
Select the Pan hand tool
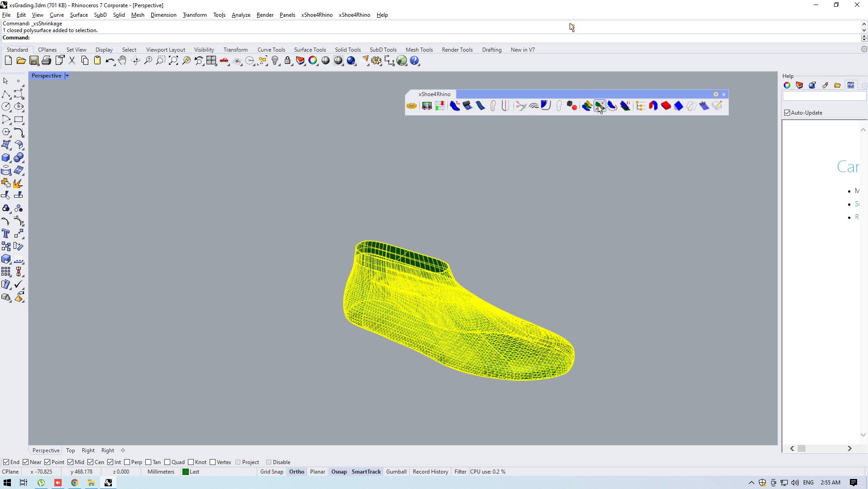[122, 61]
